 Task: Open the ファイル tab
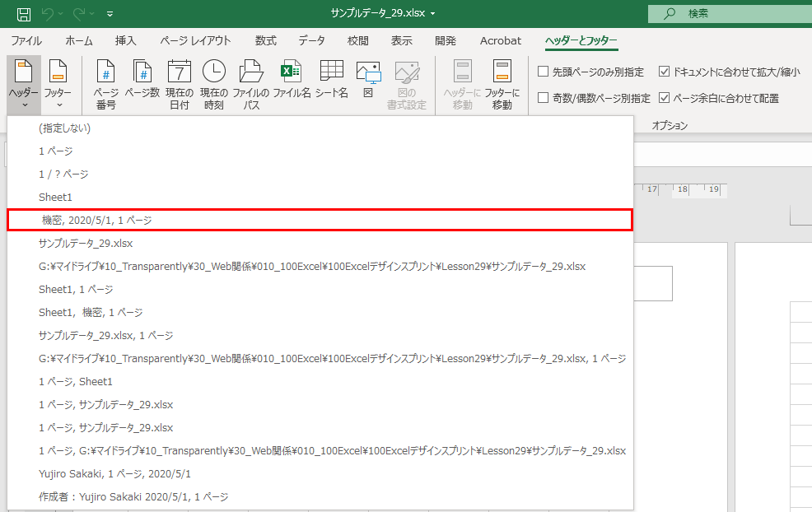click(26, 41)
